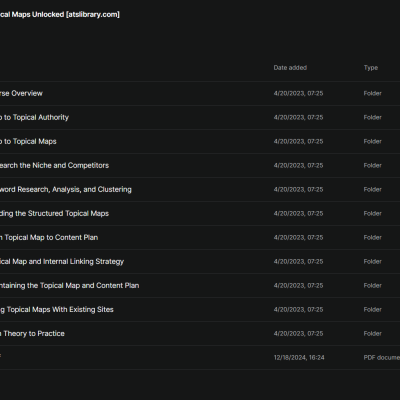400x400 pixels.
Task: Click date in Internal Linking Strategy row
Action: pos(298,261)
